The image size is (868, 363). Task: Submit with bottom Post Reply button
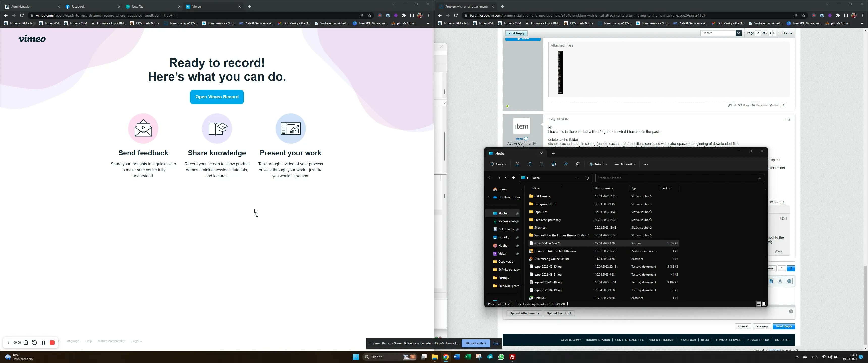pos(784,326)
